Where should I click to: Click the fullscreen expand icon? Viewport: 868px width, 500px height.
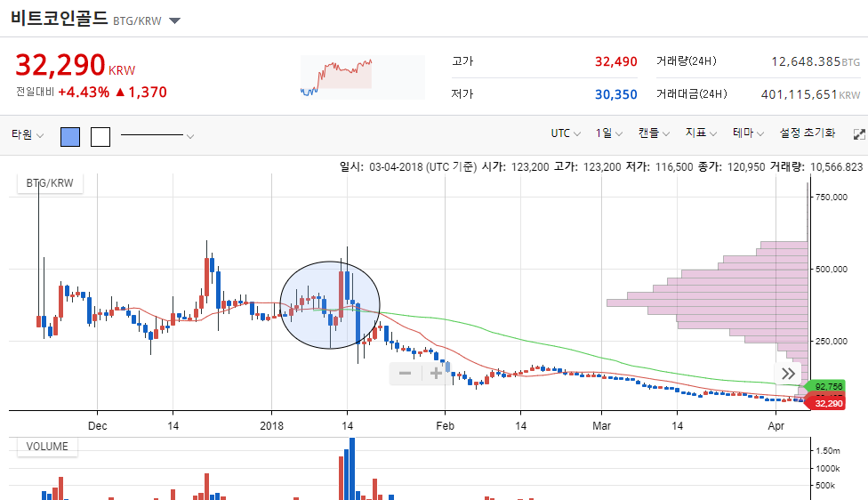[859, 134]
